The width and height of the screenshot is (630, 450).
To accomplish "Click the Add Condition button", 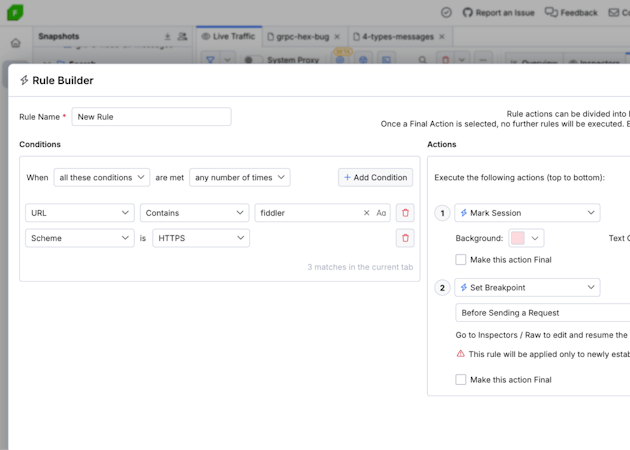I will pyautogui.click(x=375, y=178).
